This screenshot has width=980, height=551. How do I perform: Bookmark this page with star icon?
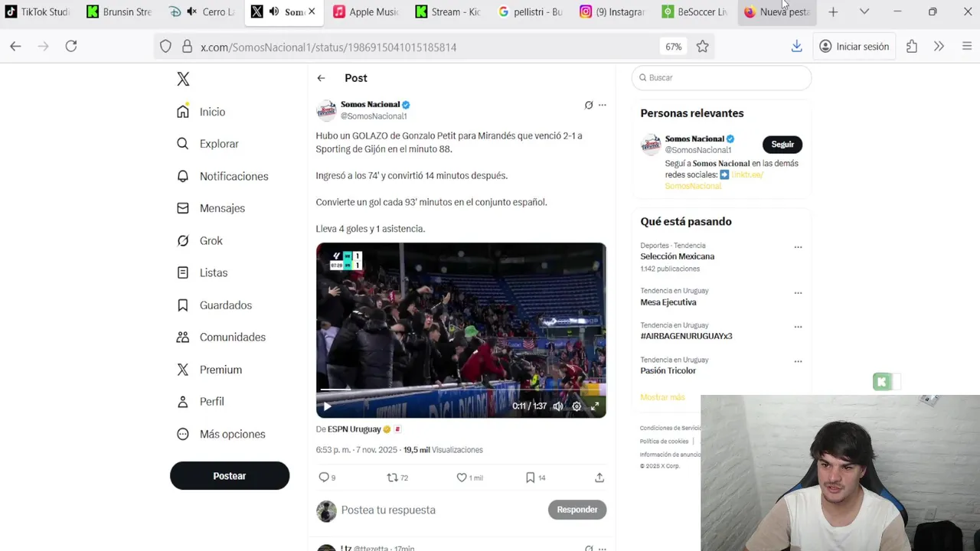pyautogui.click(x=702, y=47)
